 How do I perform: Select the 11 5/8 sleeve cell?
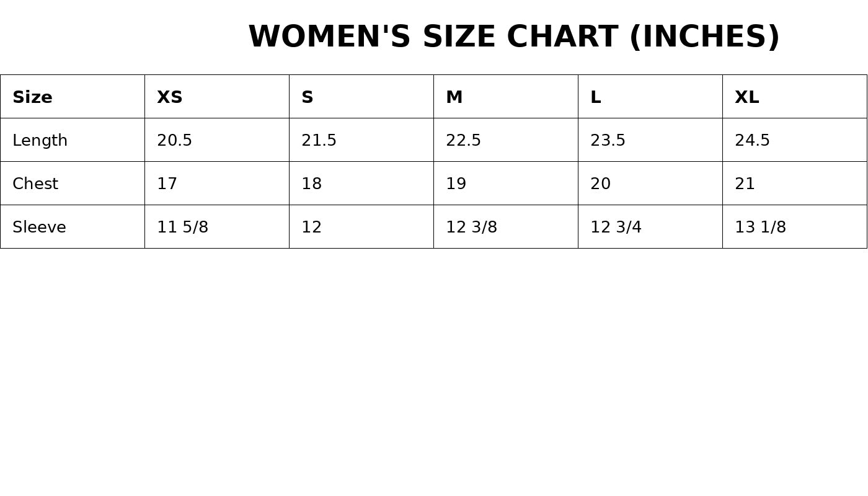click(183, 228)
